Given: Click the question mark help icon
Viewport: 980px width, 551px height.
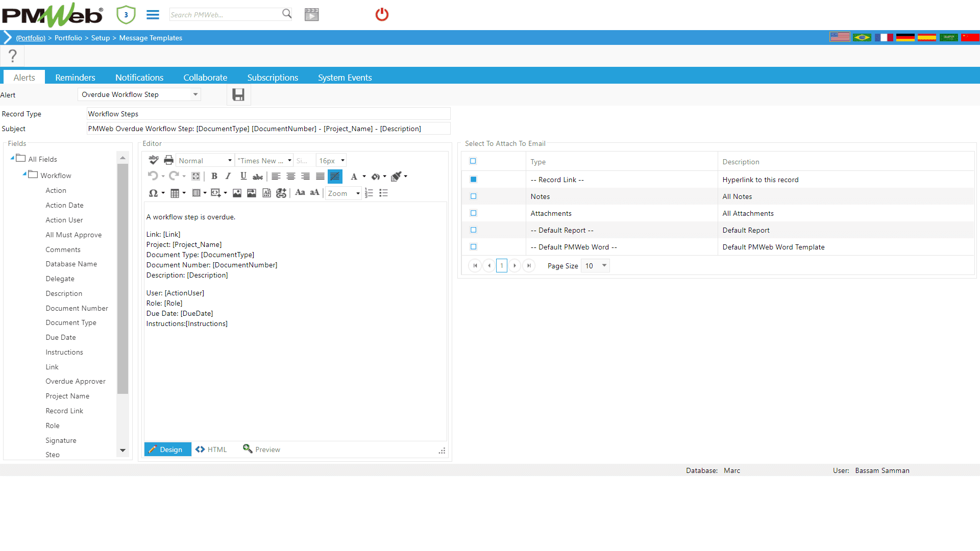Looking at the screenshot, I should point(13,56).
